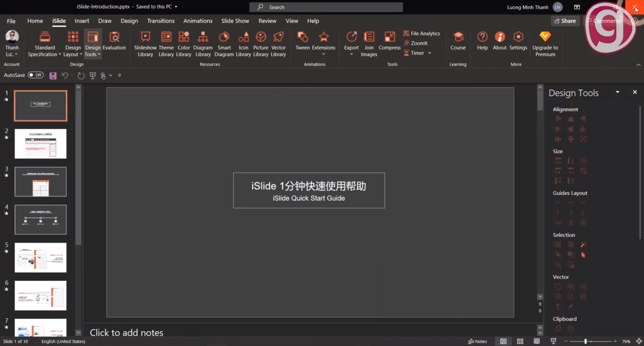
Task: Open the Slideshow Library
Action: coord(145,44)
